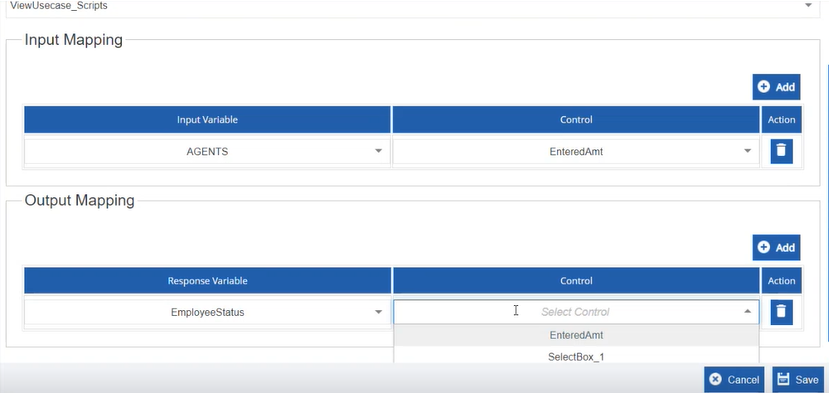
Task: Click the ViewUsecase_Scripts text
Action: [59, 6]
